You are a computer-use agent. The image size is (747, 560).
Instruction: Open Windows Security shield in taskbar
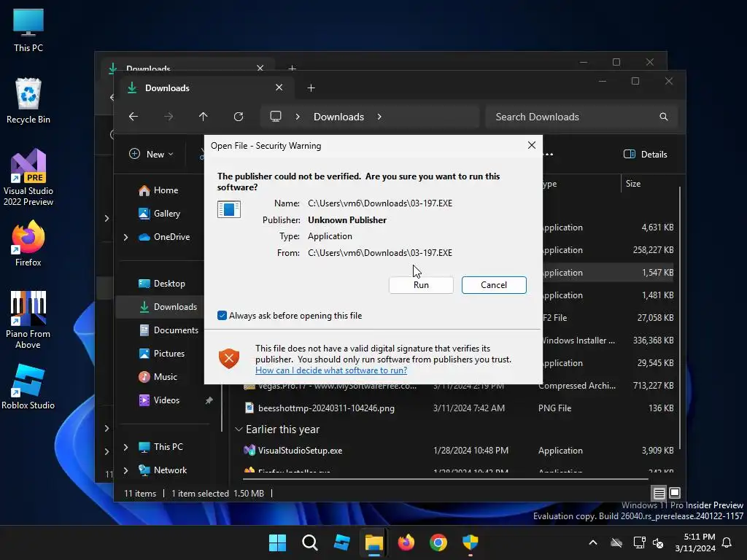[x=471, y=542]
